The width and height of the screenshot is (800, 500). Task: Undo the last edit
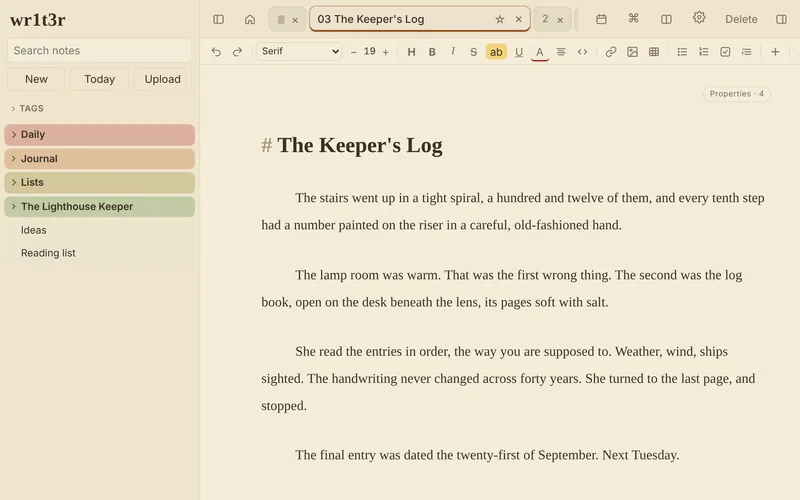point(216,52)
